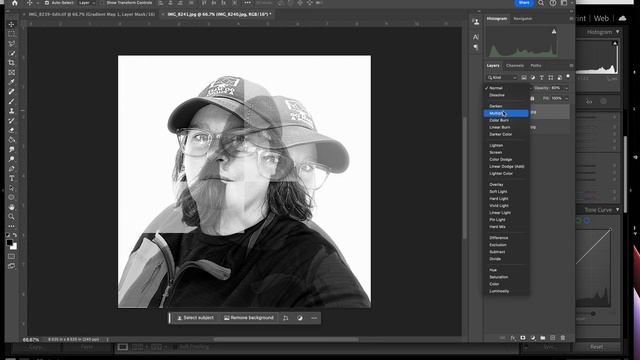Select the Crop tool

[x=11, y=63]
